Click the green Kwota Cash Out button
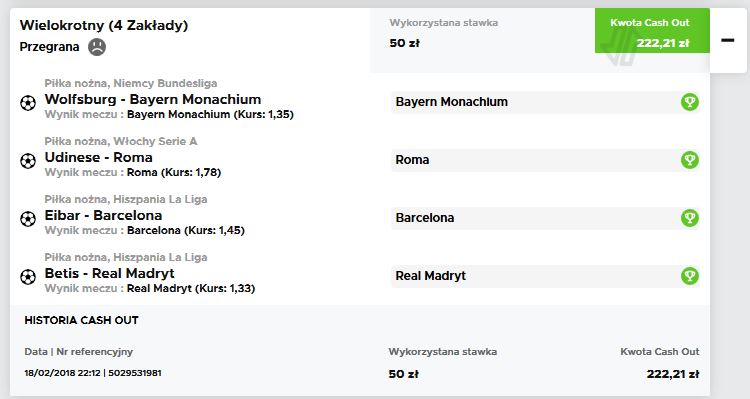 pos(652,31)
